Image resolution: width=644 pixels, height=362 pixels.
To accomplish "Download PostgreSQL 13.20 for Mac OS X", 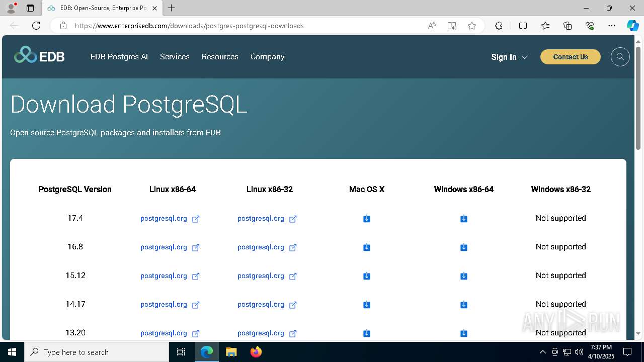I will pos(367,333).
